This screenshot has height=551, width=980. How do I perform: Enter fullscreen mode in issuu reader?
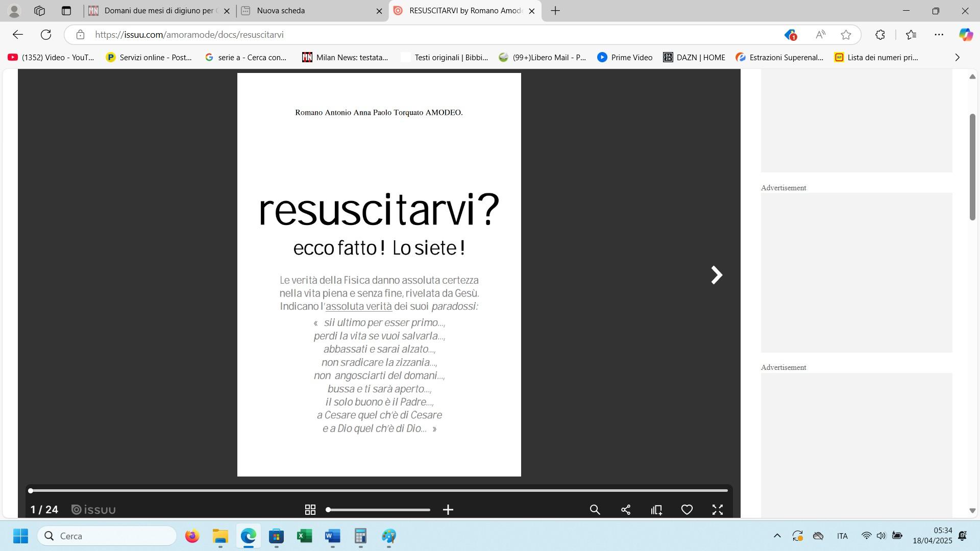click(x=718, y=510)
